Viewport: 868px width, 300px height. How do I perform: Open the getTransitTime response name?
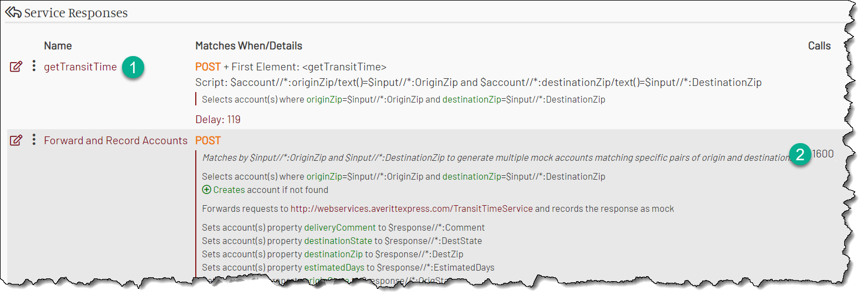tap(80, 67)
